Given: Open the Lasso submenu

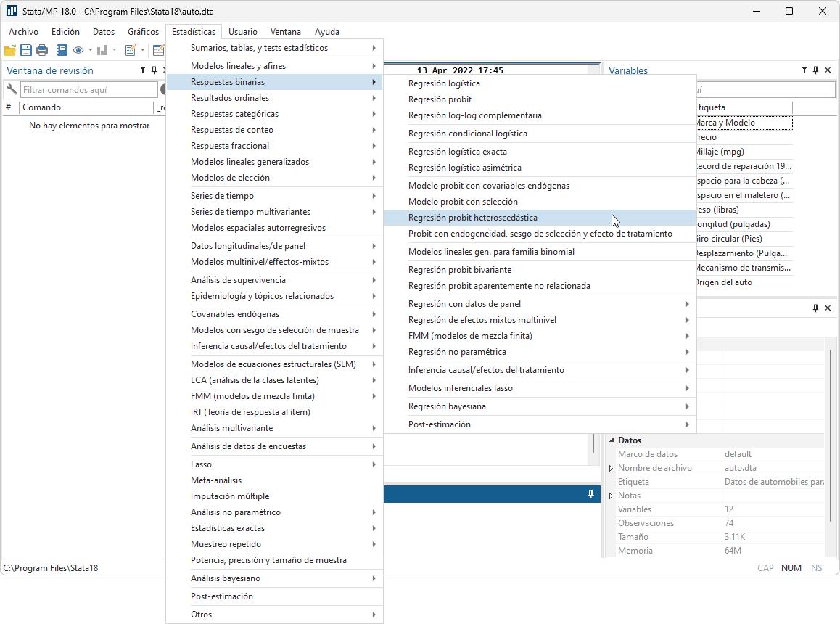Looking at the screenshot, I should [275, 464].
